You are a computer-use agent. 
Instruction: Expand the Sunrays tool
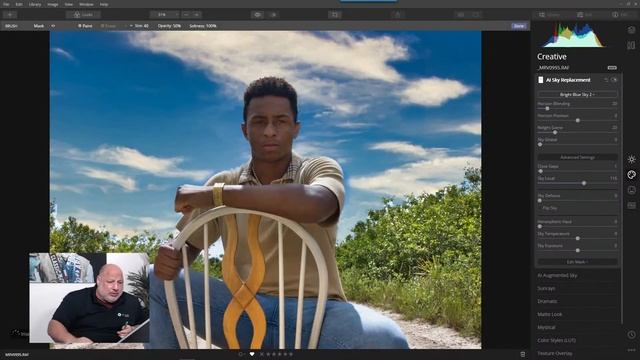(x=546, y=289)
